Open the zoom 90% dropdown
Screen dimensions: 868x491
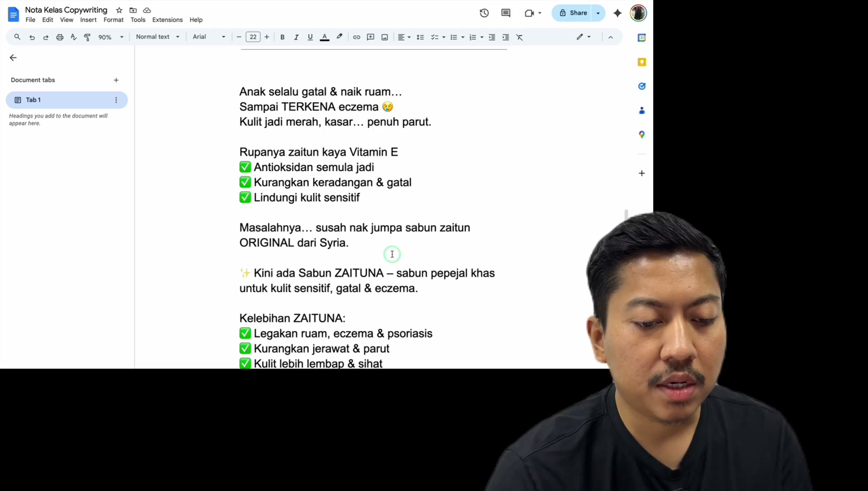click(111, 37)
